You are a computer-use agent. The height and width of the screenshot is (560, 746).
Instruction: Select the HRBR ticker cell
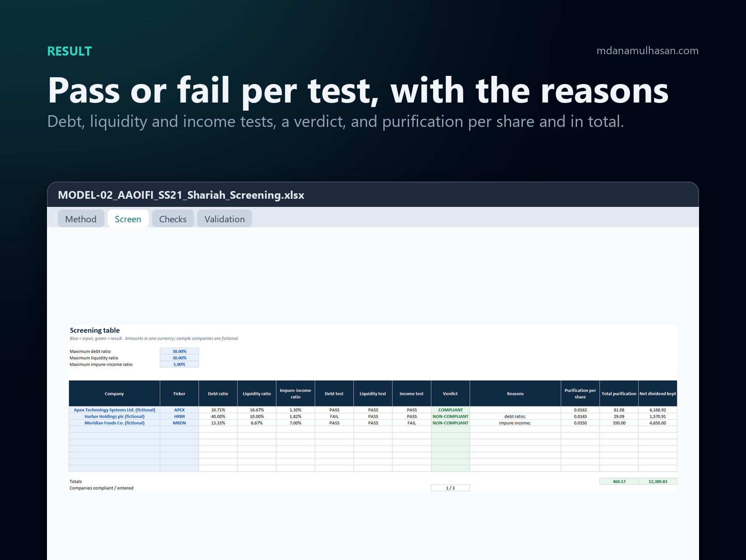[179, 416]
